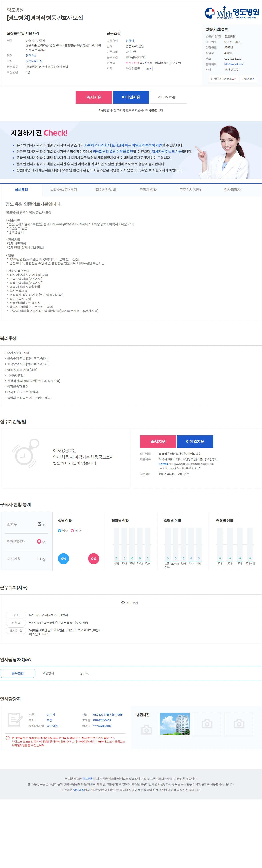Switch to the 구직자 현황 tab
262x868 pixels.
(x=148, y=190)
